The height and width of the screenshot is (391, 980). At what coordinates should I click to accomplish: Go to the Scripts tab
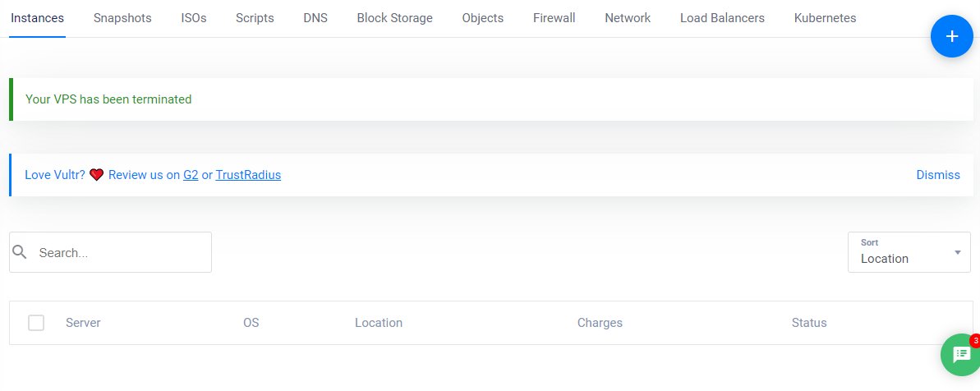click(255, 18)
